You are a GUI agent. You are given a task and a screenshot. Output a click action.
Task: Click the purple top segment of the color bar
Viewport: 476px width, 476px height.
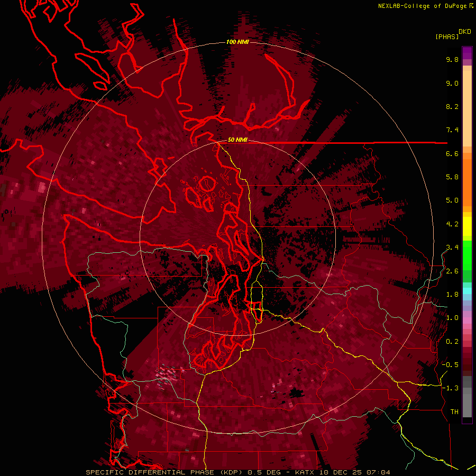(x=467, y=53)
